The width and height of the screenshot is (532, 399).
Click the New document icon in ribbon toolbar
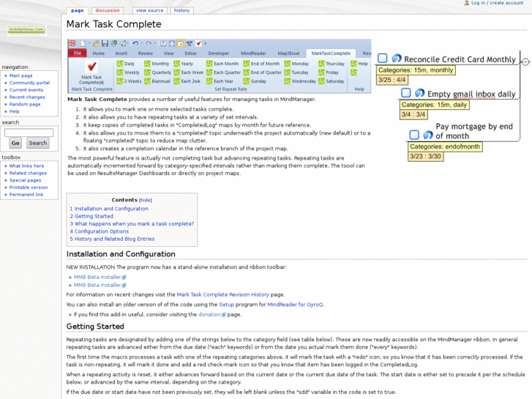(83, 43)
